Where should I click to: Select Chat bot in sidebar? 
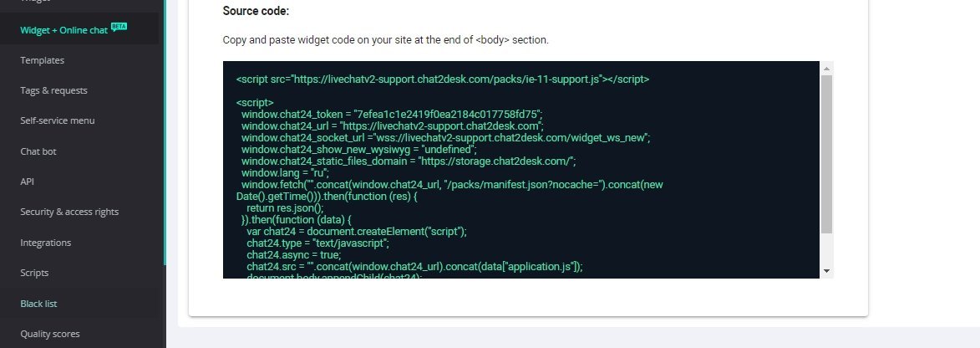coord(38,151)
